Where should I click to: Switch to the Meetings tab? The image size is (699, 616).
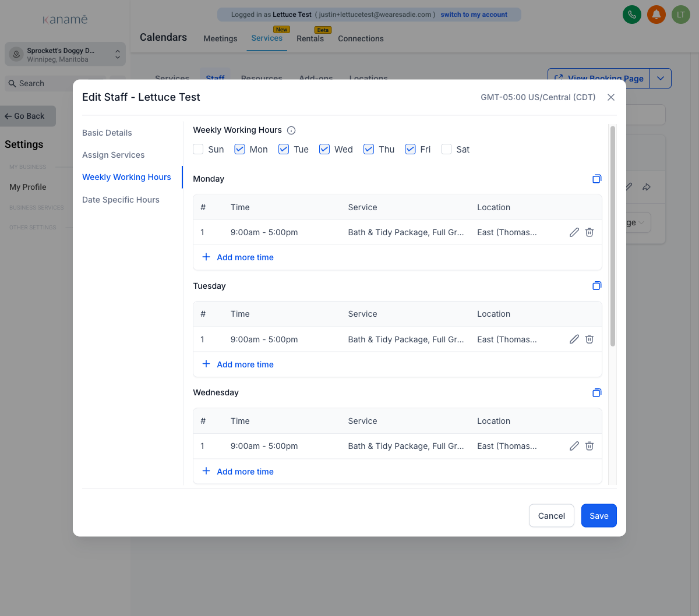tap(220, 38)
